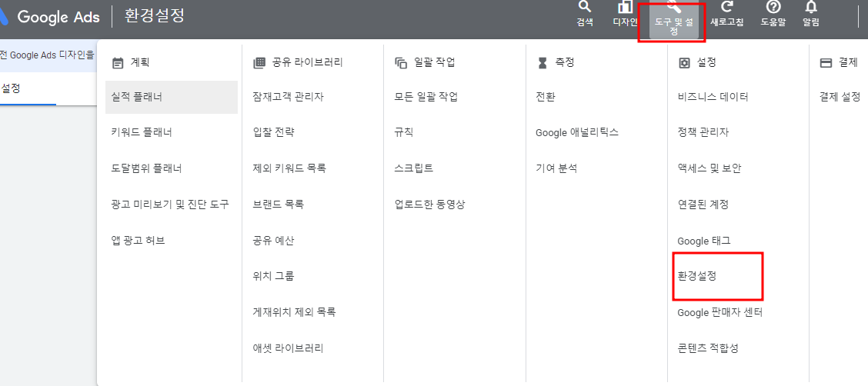
Task: Click the 환경설정 page title in header
Action: 155,16
